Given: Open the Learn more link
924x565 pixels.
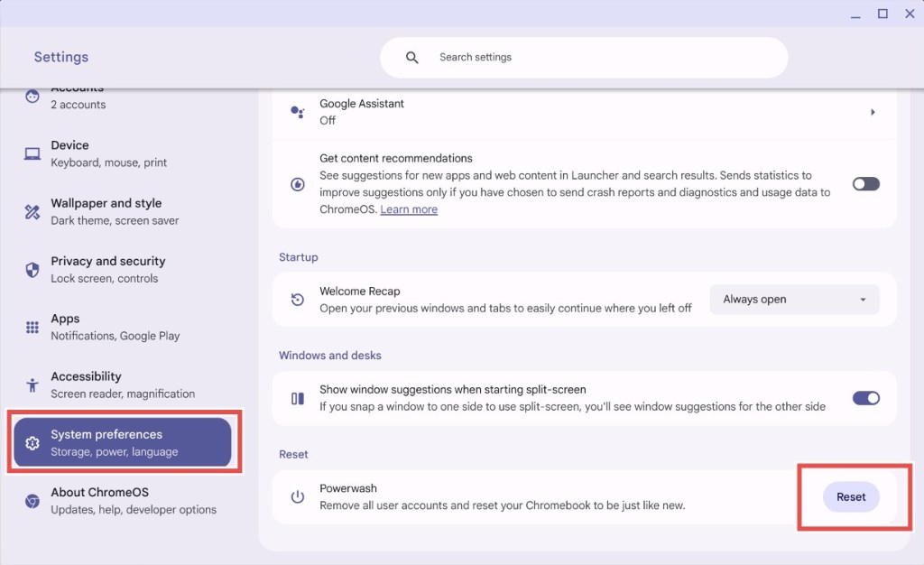Looking at the screenshot, I should [409, 209].
